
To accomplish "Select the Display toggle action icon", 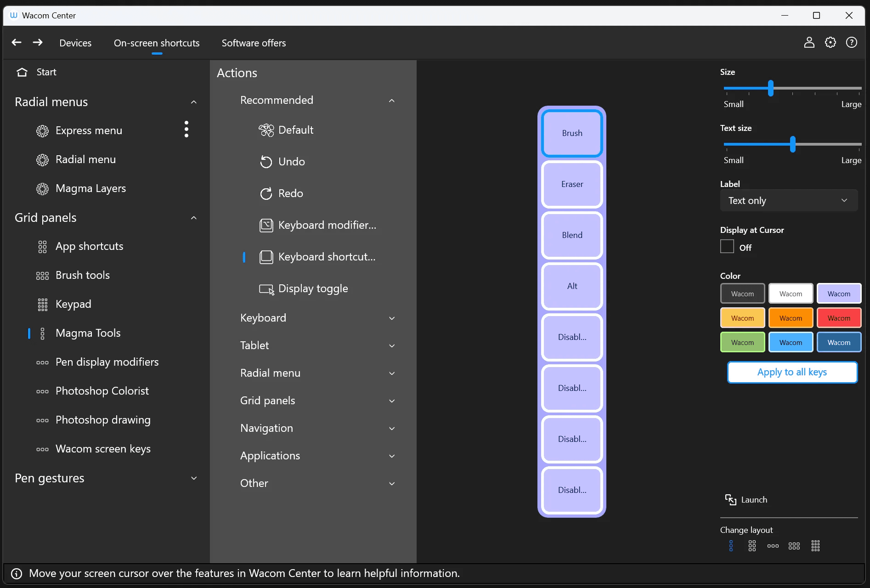I will (x=266, y=289).
